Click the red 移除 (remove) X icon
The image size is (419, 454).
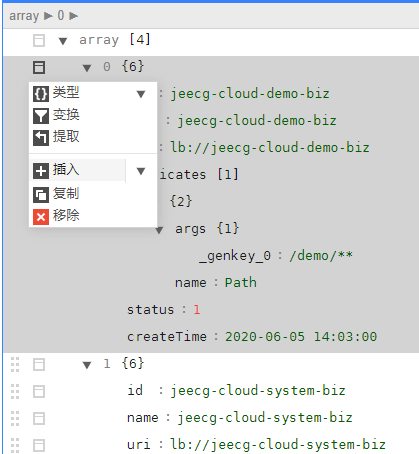[41, 217]
